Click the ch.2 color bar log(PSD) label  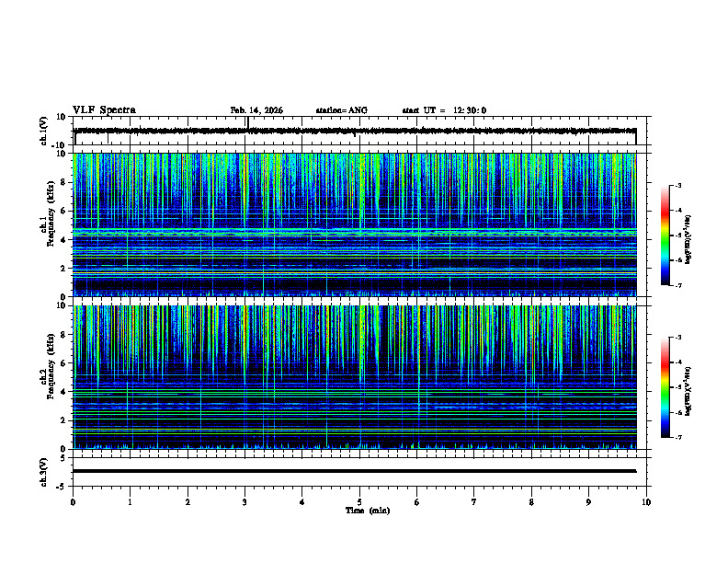688,391
